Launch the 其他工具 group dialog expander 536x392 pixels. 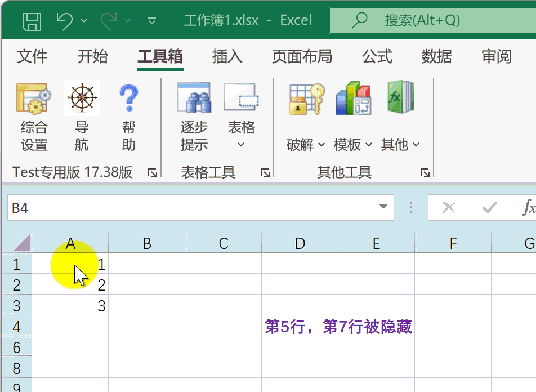[x=425, y=173]
